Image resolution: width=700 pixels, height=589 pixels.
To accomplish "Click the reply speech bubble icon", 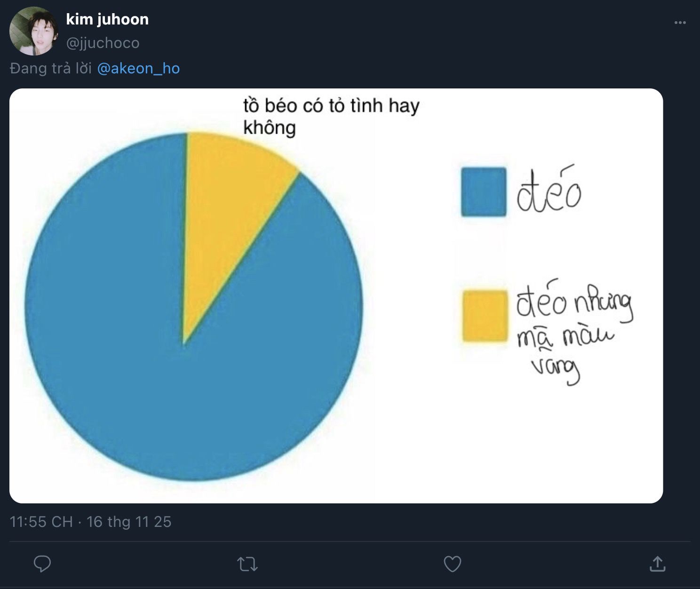I will [x=42, y=564].
